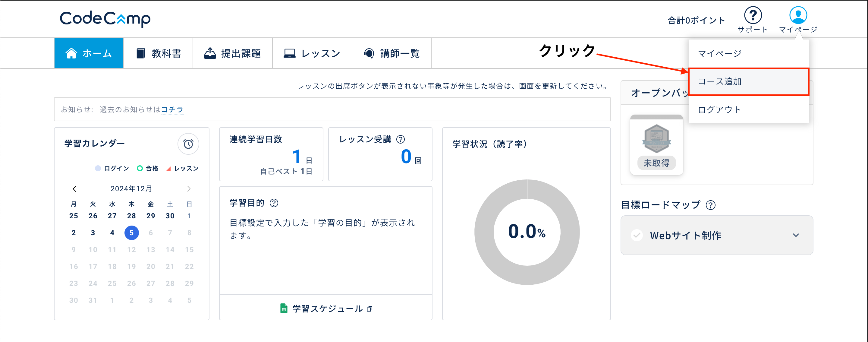Click help icon beside 目標ロードマップ
Viewport: 868px width, 342px height.
coord(710,205)
